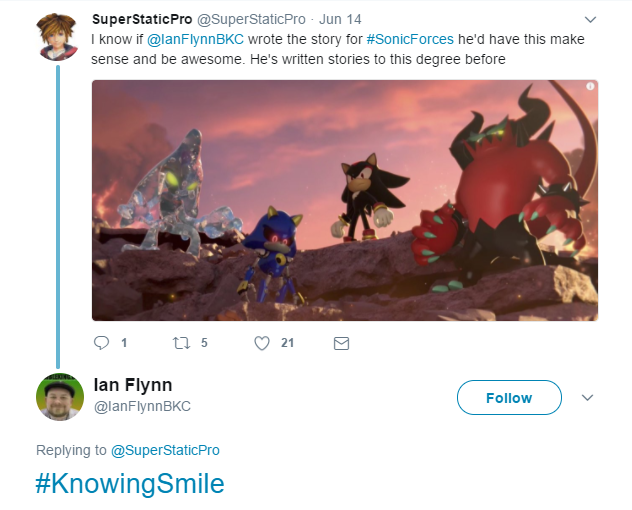Open the Jun 14 tweet timestamp

click(340, 19)
